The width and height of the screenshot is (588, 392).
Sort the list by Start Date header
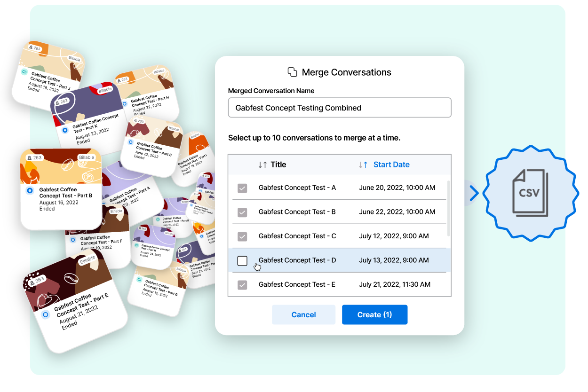391,165
